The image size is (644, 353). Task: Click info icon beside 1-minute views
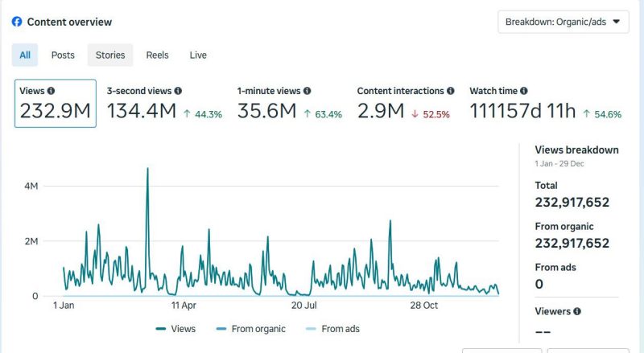coord(307,92)
